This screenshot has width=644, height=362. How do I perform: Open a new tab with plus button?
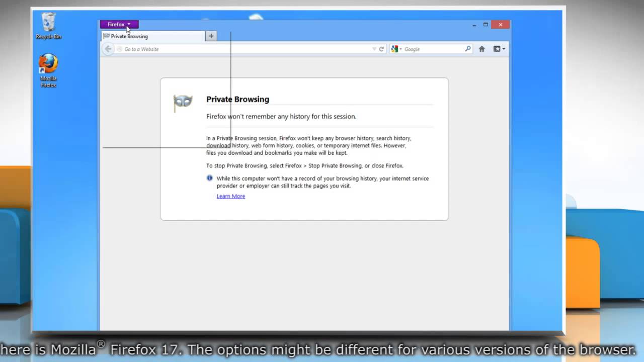(x=211, y=36)
